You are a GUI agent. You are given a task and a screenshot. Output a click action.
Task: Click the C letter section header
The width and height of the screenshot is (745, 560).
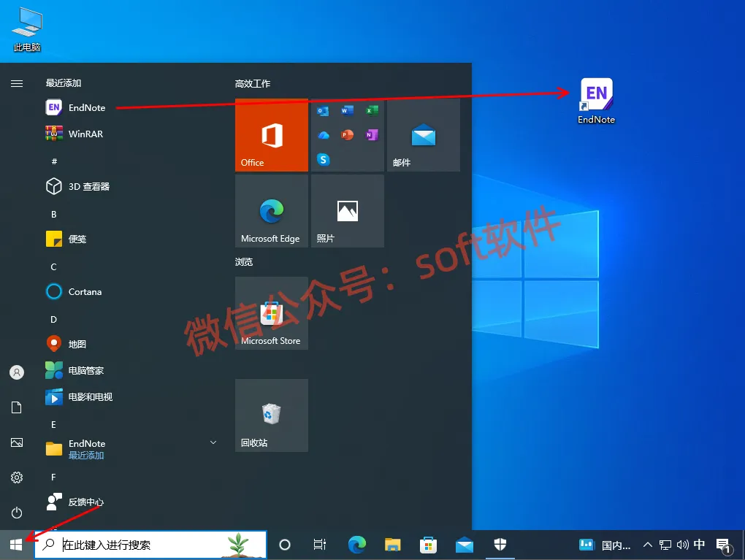click(x=54, y=267)
